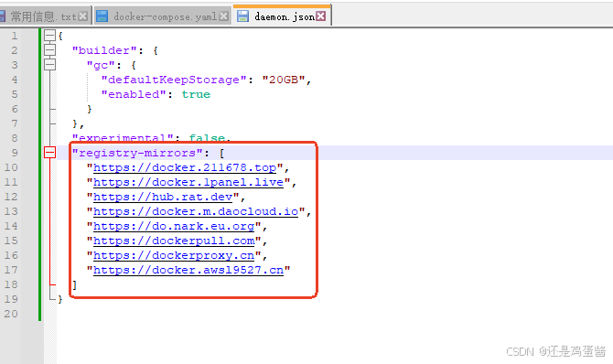Open the https://docker.m.daocloud.io link
Image resolution: width=613 pixels, height=364 pixels.
pos(196,212)
